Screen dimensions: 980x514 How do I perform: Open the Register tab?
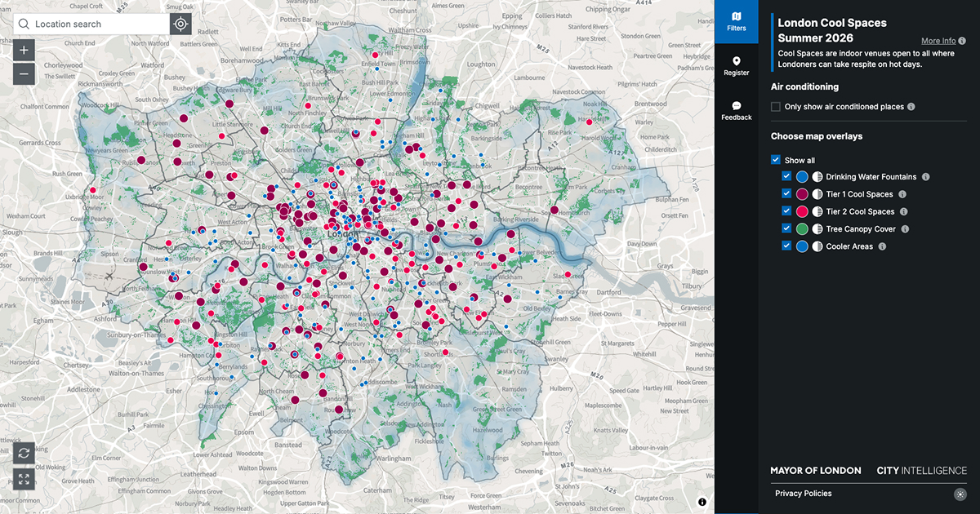(737, 67)
